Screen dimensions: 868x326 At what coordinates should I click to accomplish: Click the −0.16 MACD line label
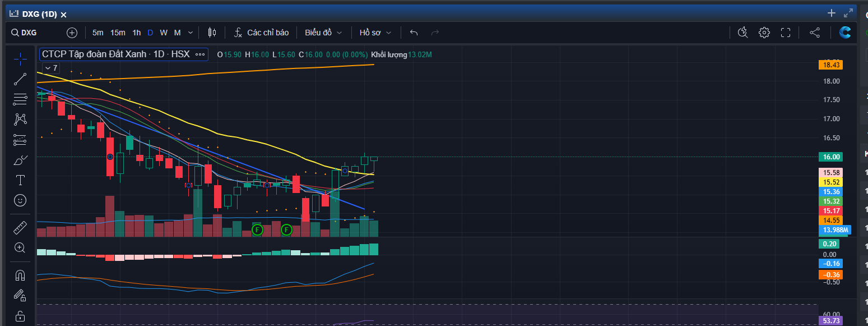[830, 264]
